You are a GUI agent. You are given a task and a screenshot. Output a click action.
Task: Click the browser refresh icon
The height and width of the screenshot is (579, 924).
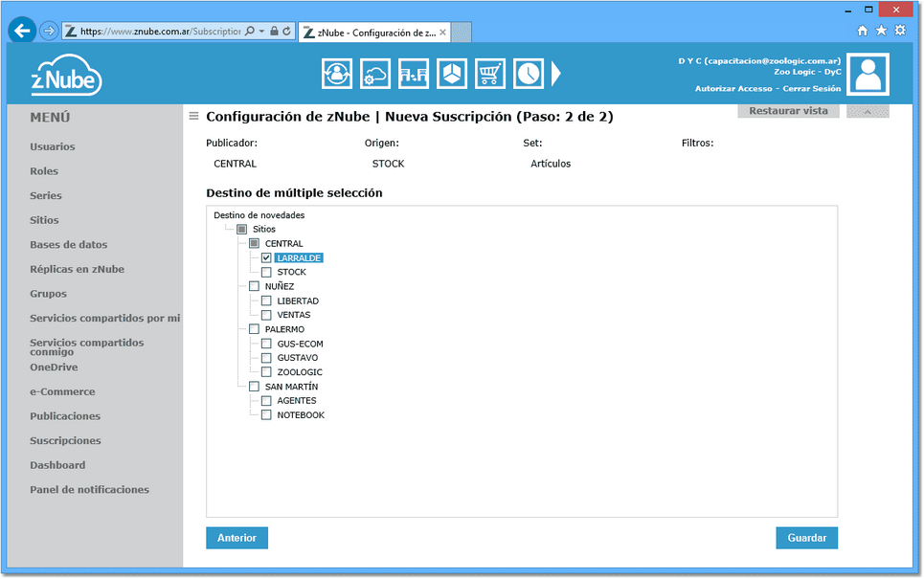coord(287,32)
